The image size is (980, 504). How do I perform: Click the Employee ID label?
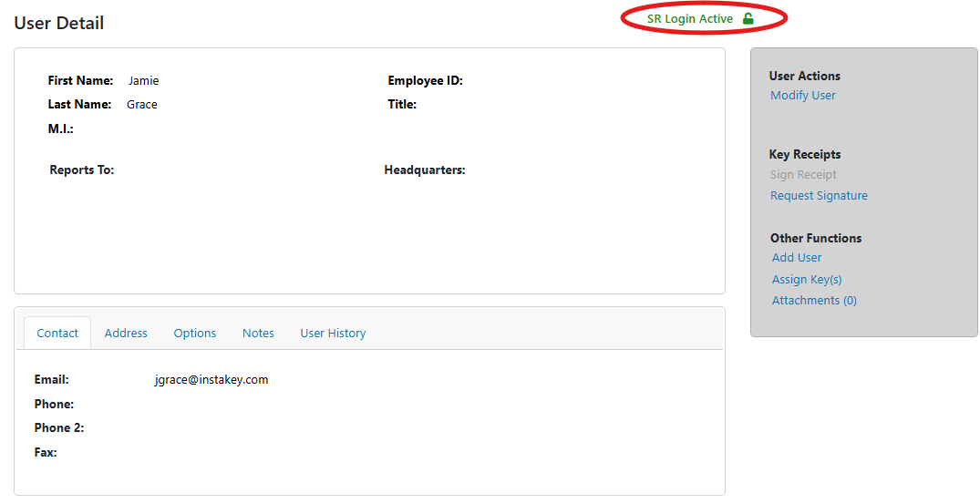425,80
